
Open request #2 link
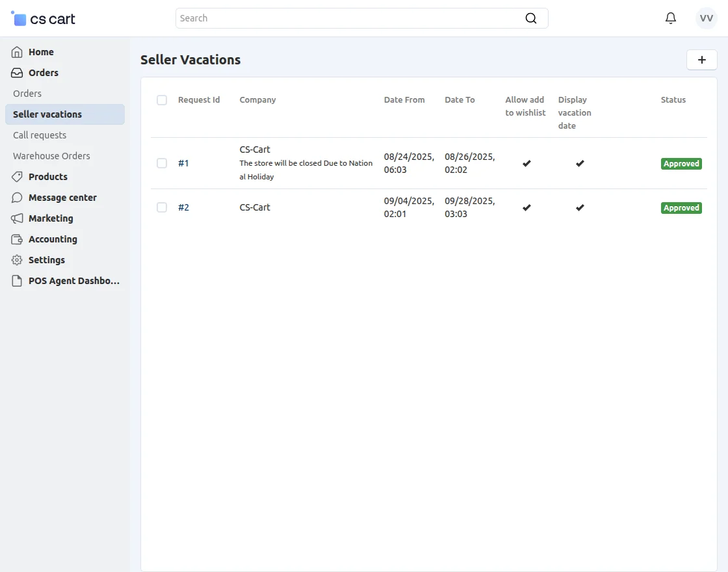click(x=183, y=207)
